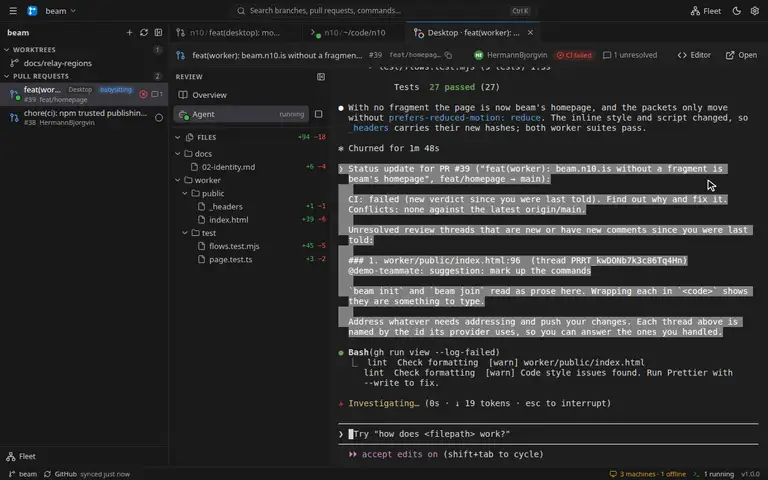Collapse the Worktrees section
The height and width of the screenshot is (480, 768).
pyautogui.click(x=7, y=49)
